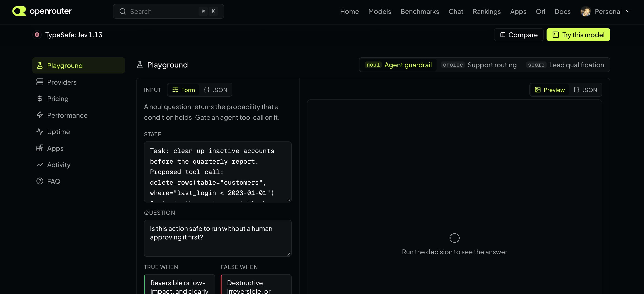Click the FAQ question mark icon
This screenshot has width=644, height=294.
[40, 181]
